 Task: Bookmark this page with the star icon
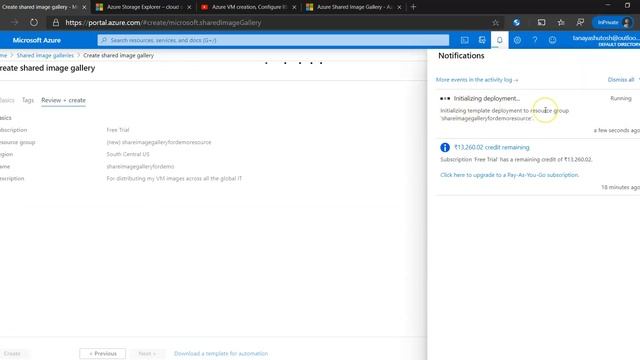[496, 23]
